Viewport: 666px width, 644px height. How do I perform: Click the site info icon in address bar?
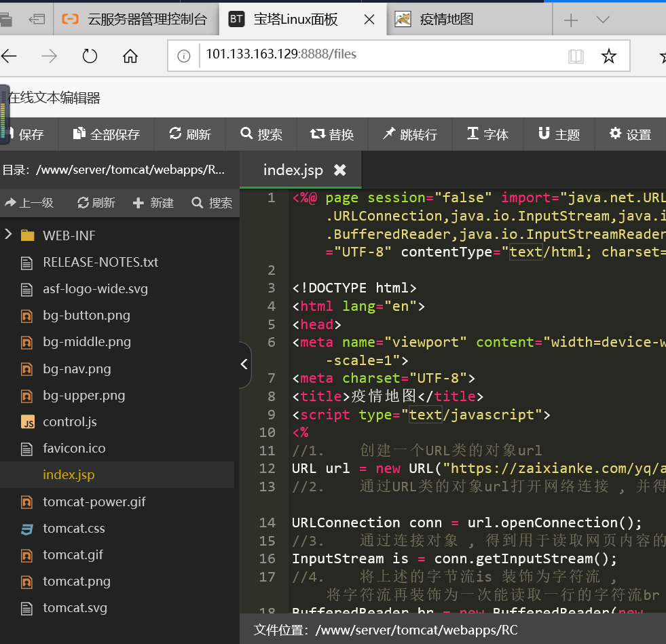click(x=183, y=56)
